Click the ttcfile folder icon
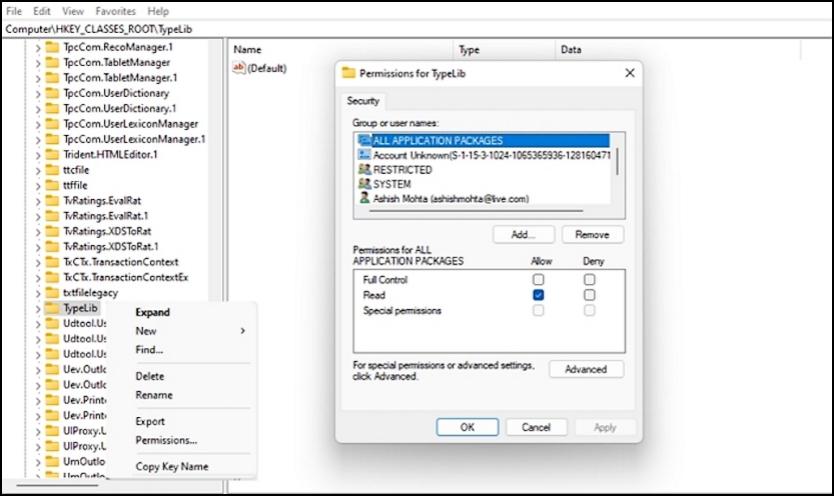The width and height of the screenshot is (834, 496). (x=52, y=170)
